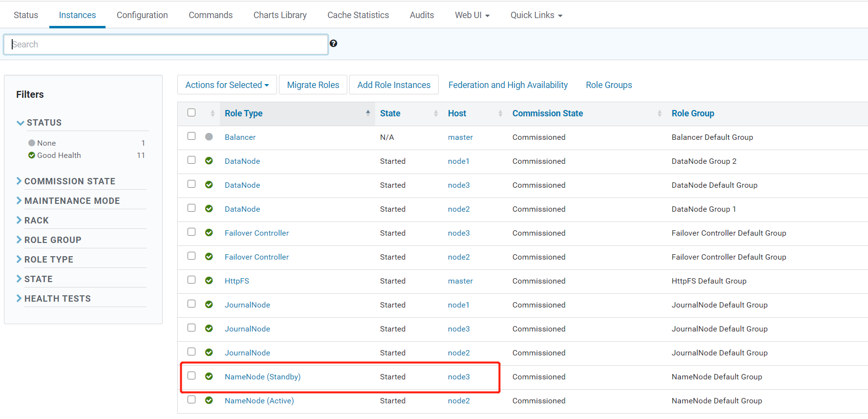Open the Web UI dropdown menu
This screenshot has width=868, height=419.
click(472, 15)
